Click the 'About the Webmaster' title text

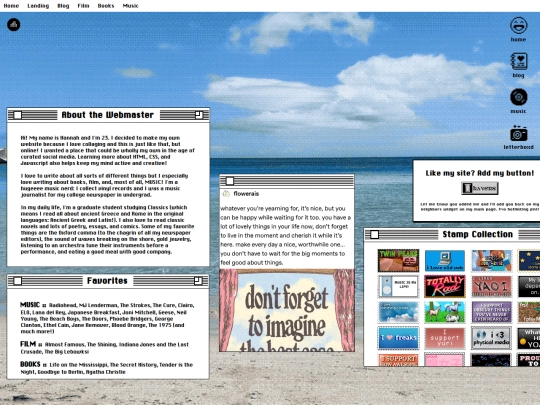click(x=107, y=115)
